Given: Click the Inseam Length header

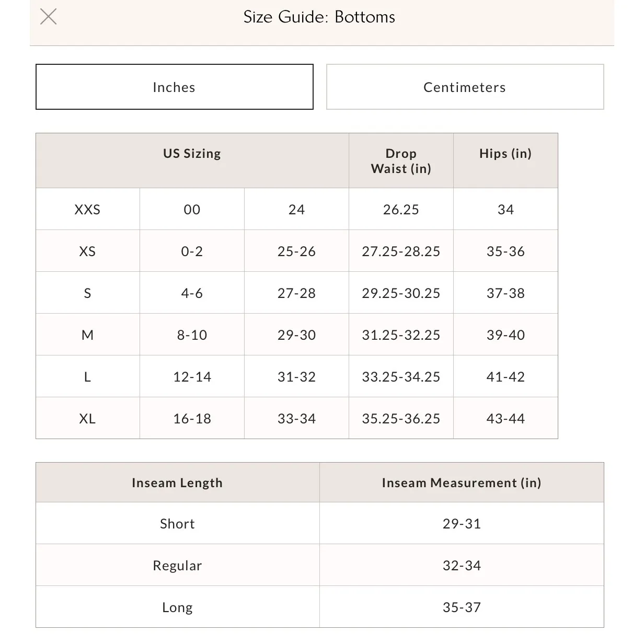Looking at the screenshot, I should tap(177, 482).
